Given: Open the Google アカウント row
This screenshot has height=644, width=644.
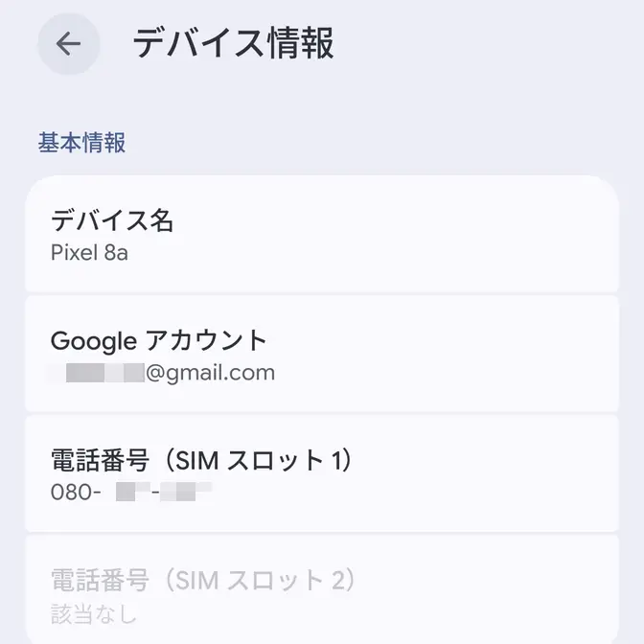Looking at the screenshot, I should pos(322,354).
